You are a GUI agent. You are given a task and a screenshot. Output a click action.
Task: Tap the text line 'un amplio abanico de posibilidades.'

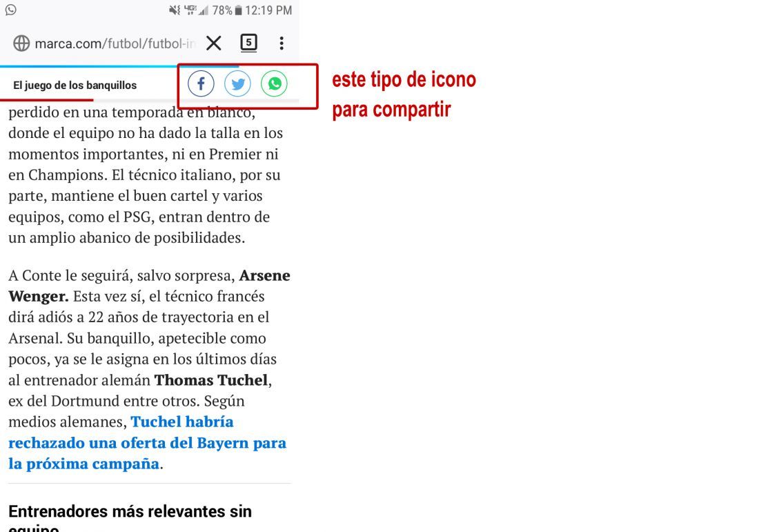127,237
